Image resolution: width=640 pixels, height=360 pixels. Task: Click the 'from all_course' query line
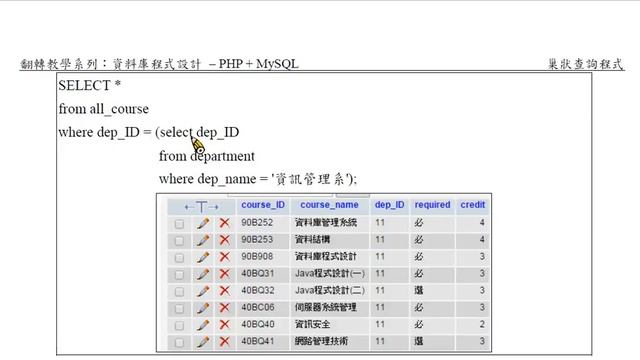tap(104, 109)
